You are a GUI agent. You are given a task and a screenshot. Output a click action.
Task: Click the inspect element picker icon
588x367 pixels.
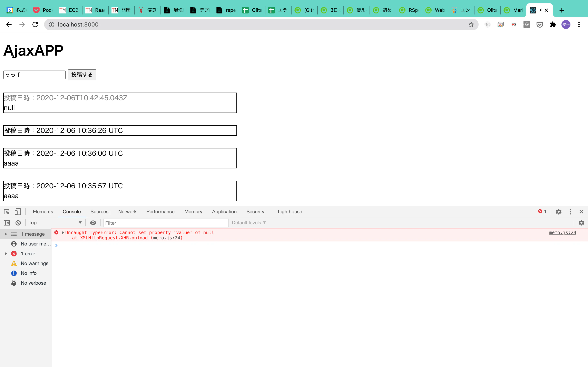(x=7, y=212)
